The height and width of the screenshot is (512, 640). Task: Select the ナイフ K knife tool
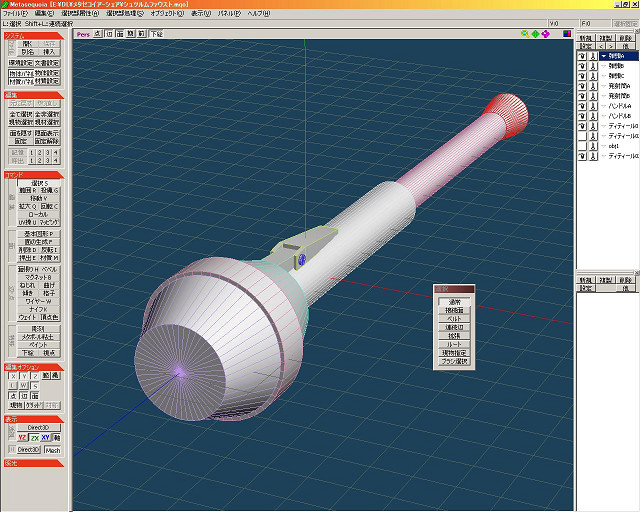click(39, 309)
